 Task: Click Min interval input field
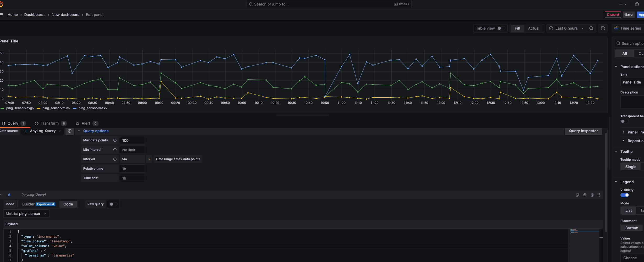(132, 150)
